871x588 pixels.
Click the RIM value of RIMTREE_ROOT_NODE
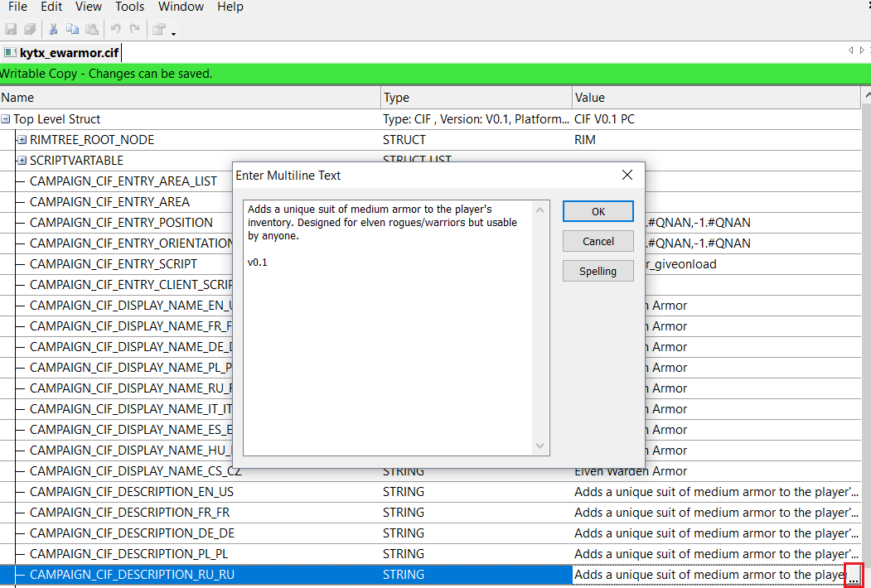pos(585,139)
